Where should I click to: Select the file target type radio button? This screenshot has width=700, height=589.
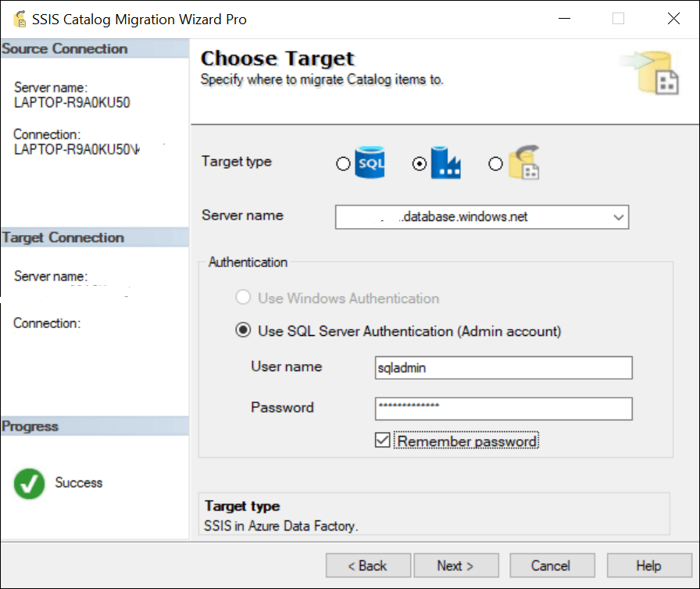pos(495,164)
